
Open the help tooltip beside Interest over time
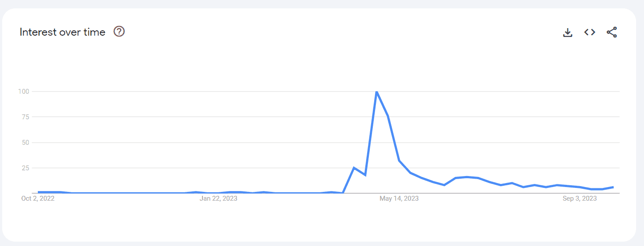[119, 32]
